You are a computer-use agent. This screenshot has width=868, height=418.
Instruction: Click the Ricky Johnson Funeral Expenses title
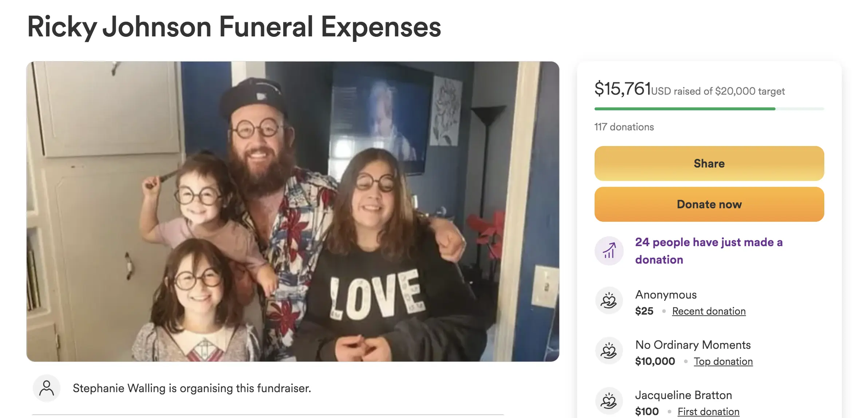[234, 27]
